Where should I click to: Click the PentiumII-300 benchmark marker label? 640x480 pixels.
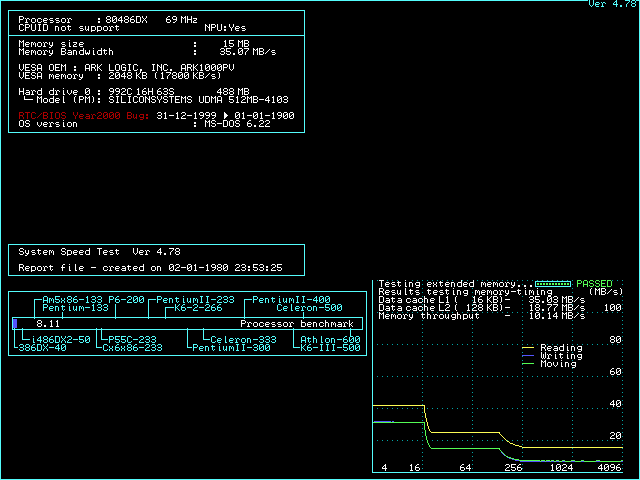(231, 348)
